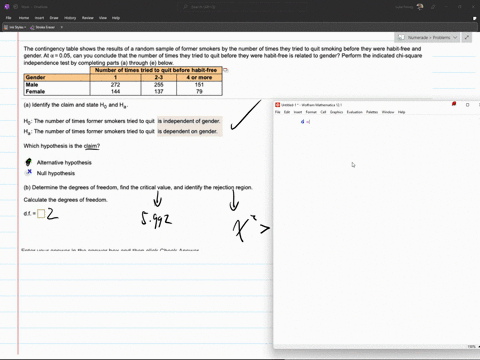This screenshot has width=480, height=360.
Task: Open user account profile picture
Action: click(420, 7)
